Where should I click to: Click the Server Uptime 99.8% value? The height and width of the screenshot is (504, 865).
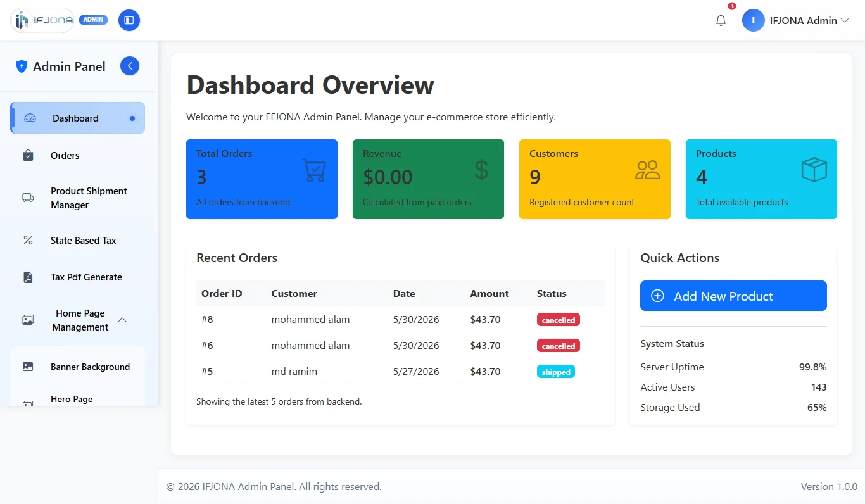coord(812,367)
